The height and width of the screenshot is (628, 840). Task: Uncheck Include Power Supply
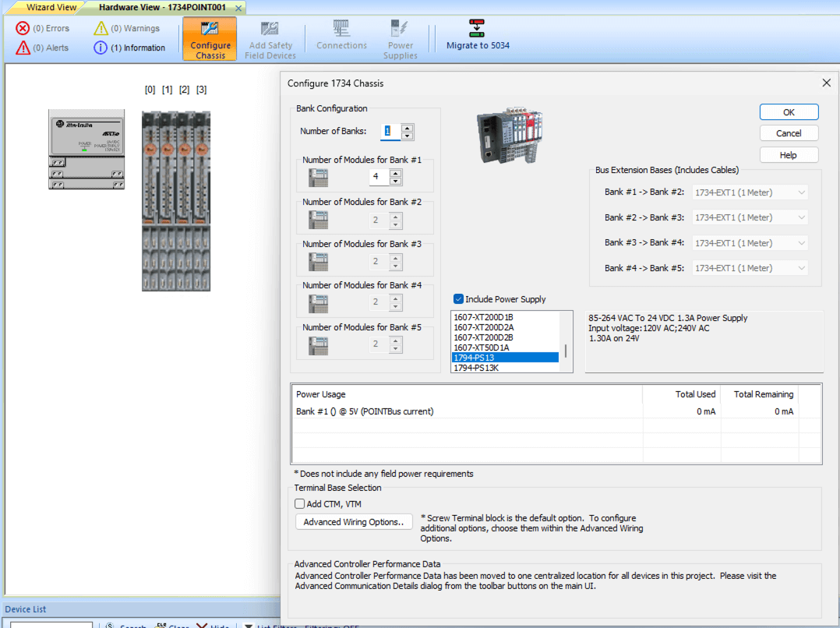457,298
